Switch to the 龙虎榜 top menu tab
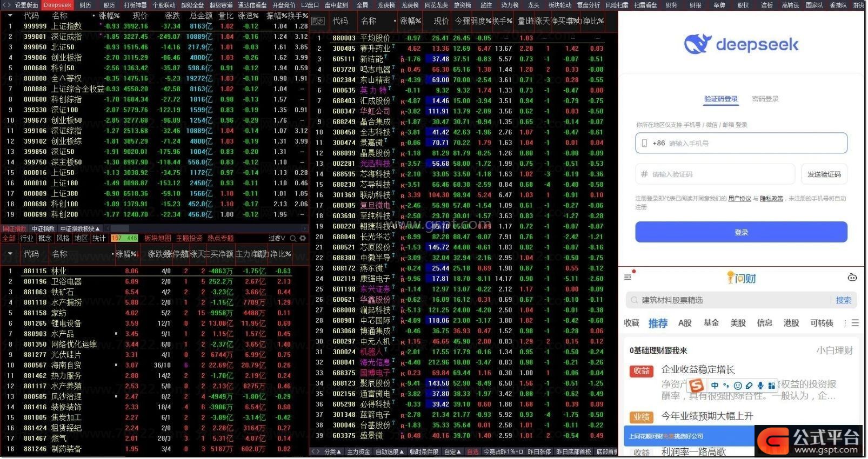Viewport: 868px width, 459px height. click(386, 5)
